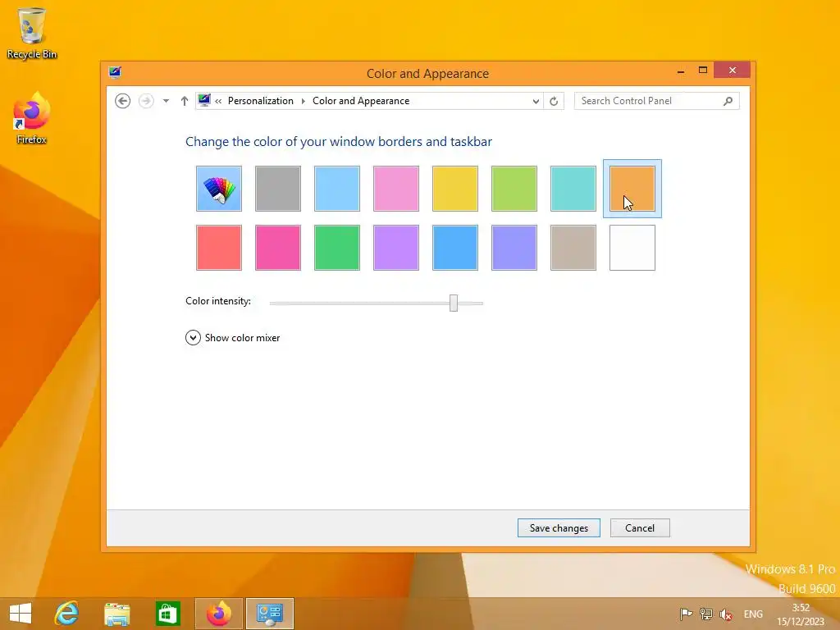Click ENG language indicator
The image size is (840, 630).
point(753,614)
